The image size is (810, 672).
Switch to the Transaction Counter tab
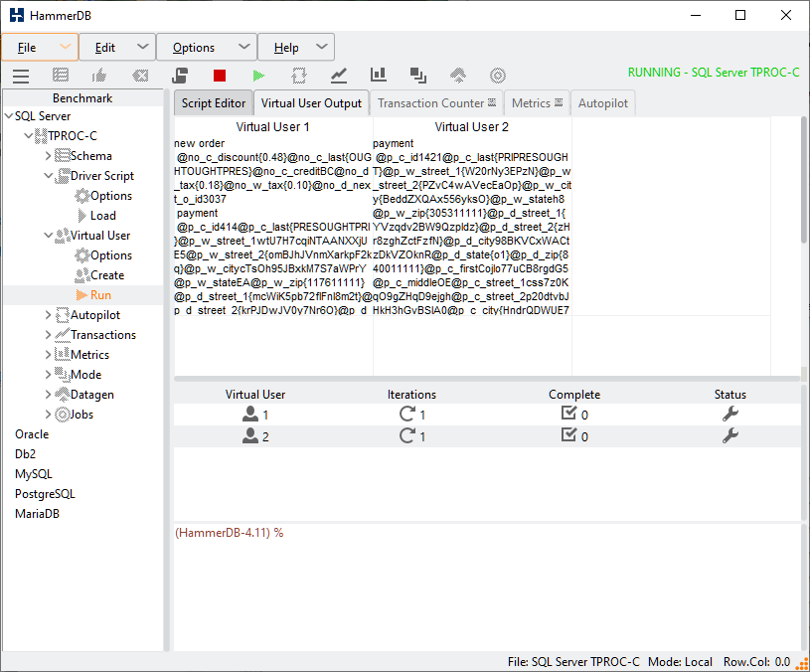click(x=436, y=103)
